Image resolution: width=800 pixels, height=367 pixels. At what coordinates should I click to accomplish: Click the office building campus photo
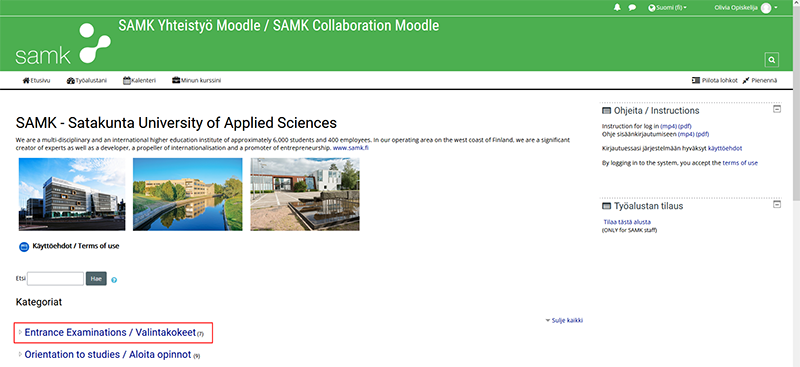click(71, 194)
